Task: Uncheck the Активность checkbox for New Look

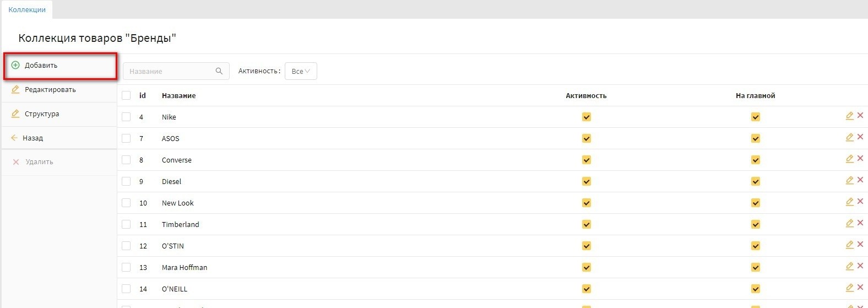Action: coord(586,203)
